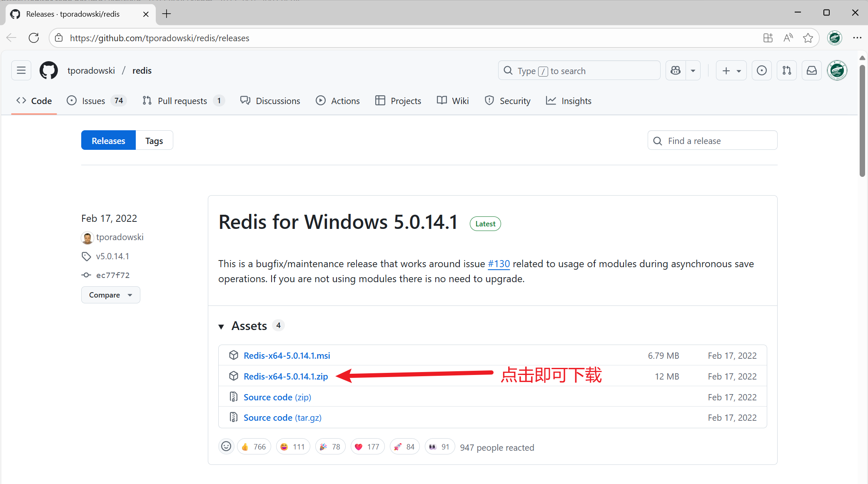The height and width of the screenshot is (484, 868).
Task: Click the Find a release field
Action: [x=712, y=141]
